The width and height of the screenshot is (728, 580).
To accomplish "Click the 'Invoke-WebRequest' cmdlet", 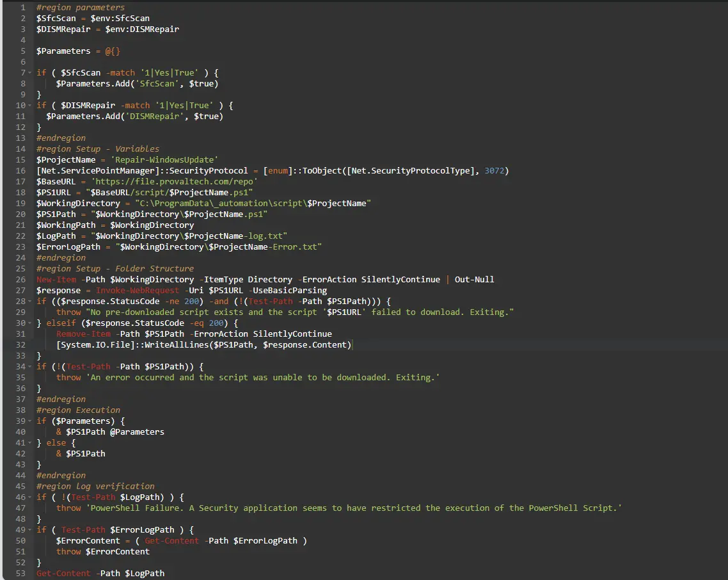I will tap(138, 291).
